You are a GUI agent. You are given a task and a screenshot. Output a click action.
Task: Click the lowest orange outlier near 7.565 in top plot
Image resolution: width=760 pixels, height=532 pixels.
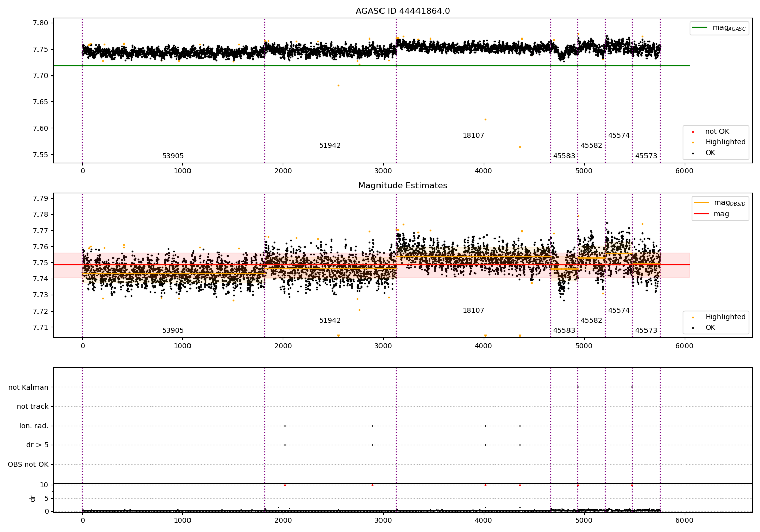[520, 147]
